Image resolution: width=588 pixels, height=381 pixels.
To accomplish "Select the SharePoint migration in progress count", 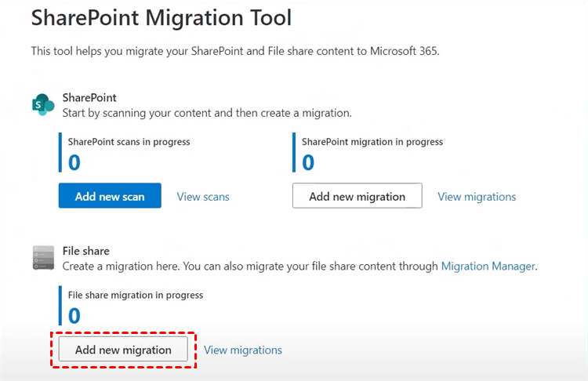I will click(308, 162).
